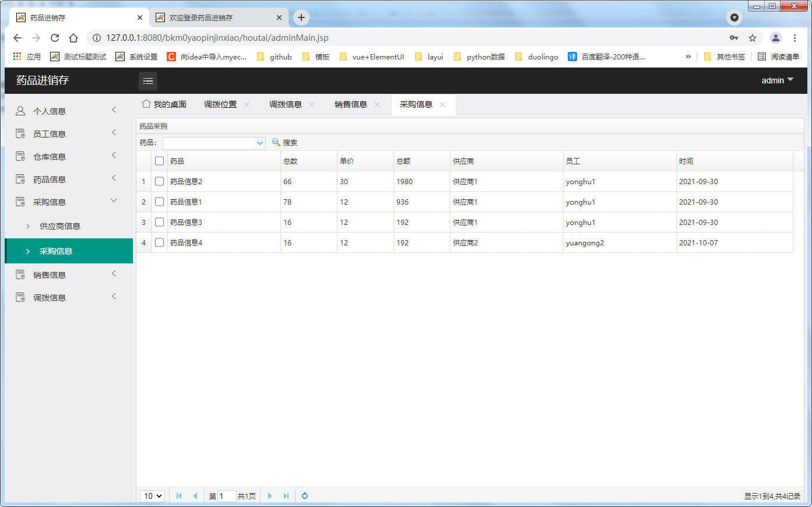Click the home icon on 我的桌面 tab
The image size is (812, 507).
(146, 104)
